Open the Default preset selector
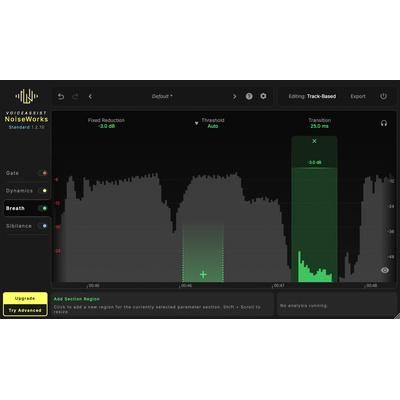The height and width of the screenshot is (400, 400). (x=162, y=96)
